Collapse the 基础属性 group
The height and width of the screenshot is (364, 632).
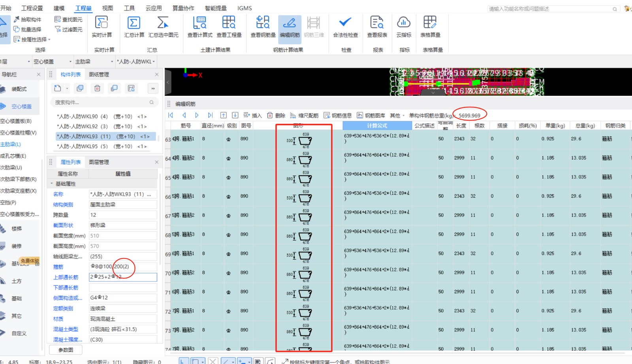click(x=51, y=184)
